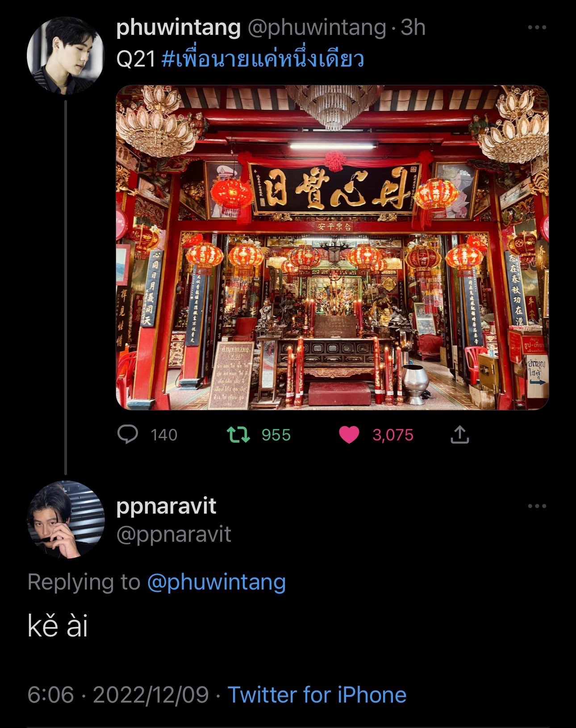Open the Thai hashtag link

(x=263, y=59)
